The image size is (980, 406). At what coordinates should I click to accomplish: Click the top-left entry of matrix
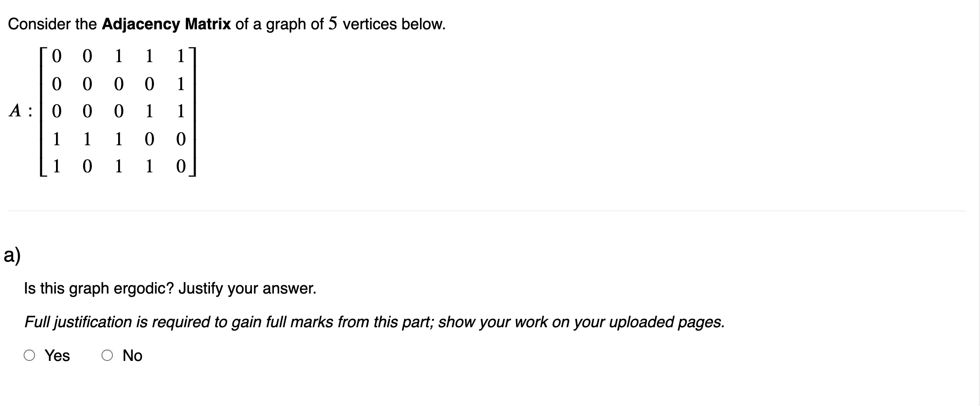56,56
